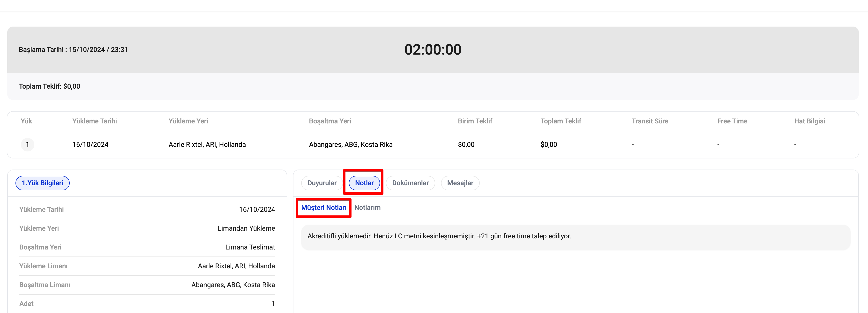The image size is (868, 313).
Task: Click the Boşaltma Yeri column header
Action: [x=329, y=121]
